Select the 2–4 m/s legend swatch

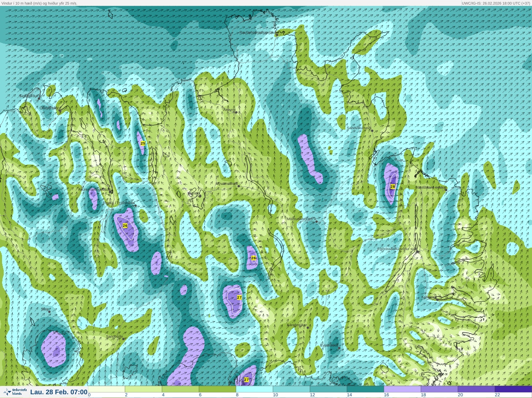tap(143, 389)
